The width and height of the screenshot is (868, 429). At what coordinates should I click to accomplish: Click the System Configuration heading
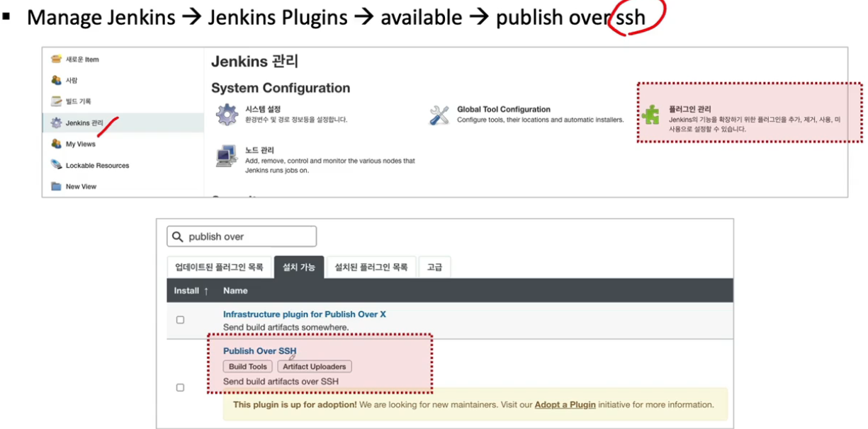coord(281,88)
